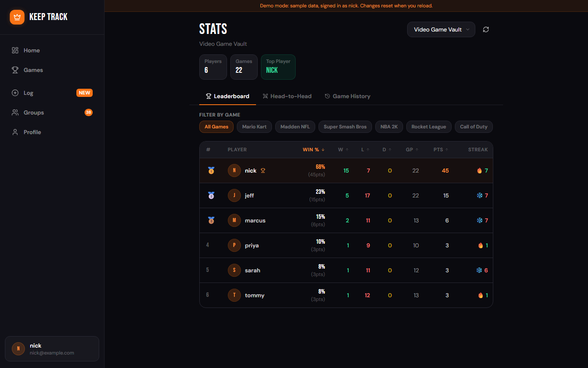The height and width of the screenshot is (368, 588).
Task: Open the Video Game Vault group dropdown
Action: click(x=441, y=29)
